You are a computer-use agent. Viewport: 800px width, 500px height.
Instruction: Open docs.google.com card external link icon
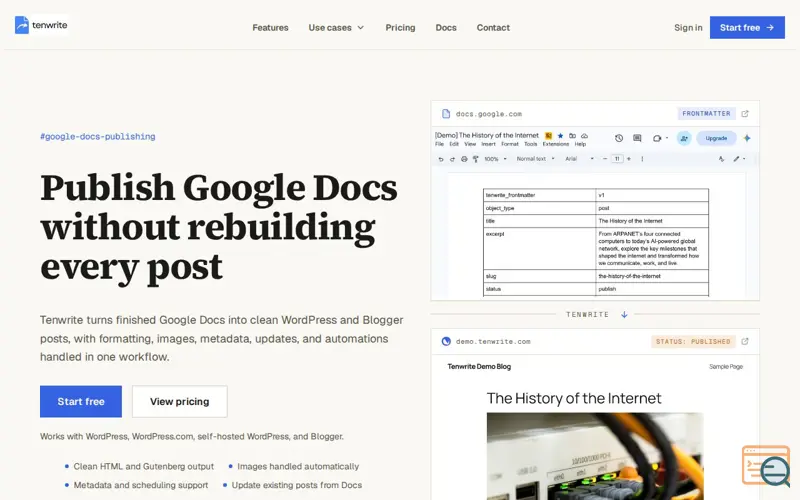[x=745, y=113]
